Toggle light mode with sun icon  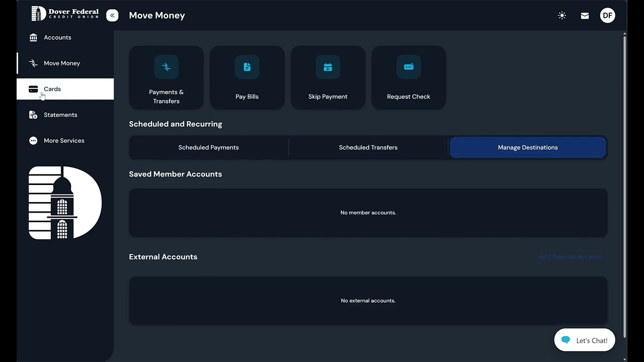coord(562,16)
